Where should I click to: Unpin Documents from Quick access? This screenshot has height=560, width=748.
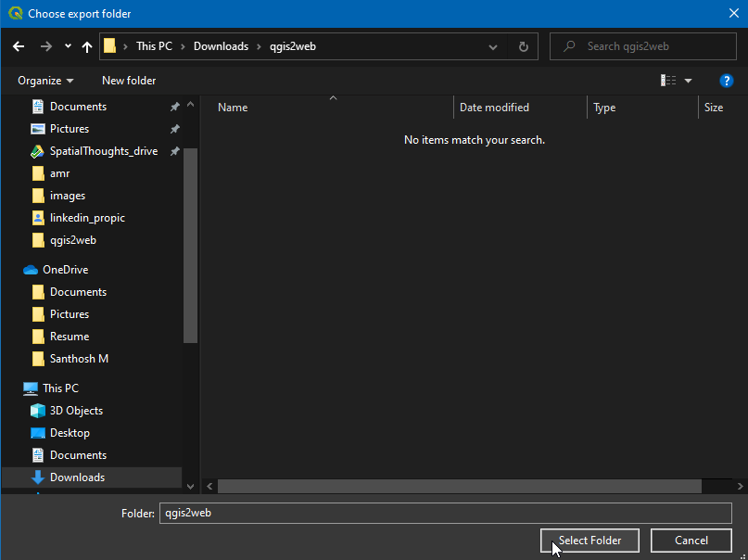pyautogui.click(x=174, y=107)
